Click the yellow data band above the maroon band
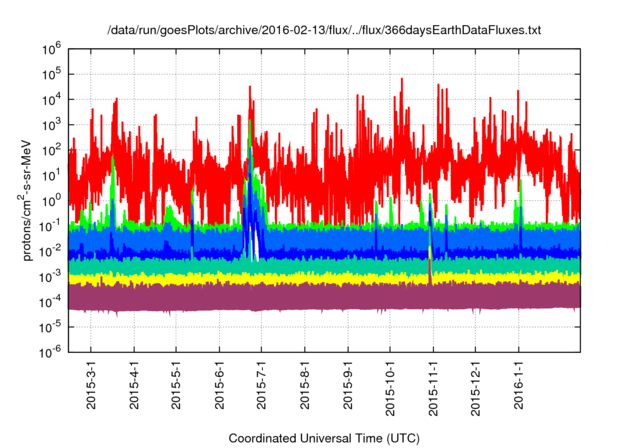The height and width of the screenshot is (448, 640). point(324,278)
